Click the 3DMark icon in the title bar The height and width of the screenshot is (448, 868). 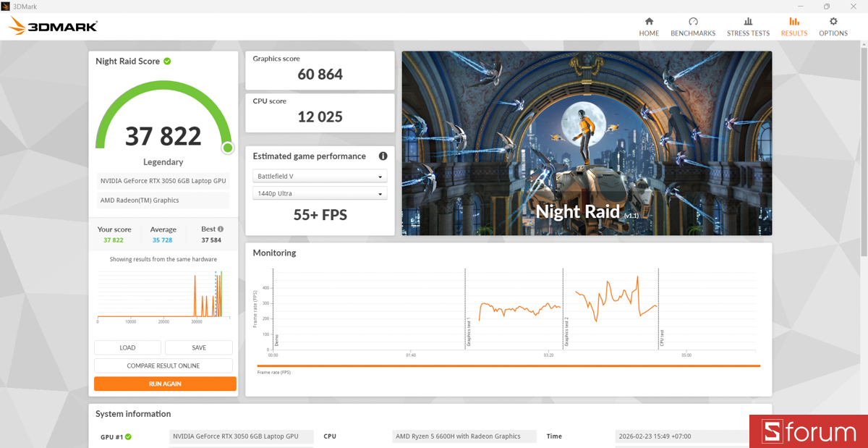(x=7, y=6)
